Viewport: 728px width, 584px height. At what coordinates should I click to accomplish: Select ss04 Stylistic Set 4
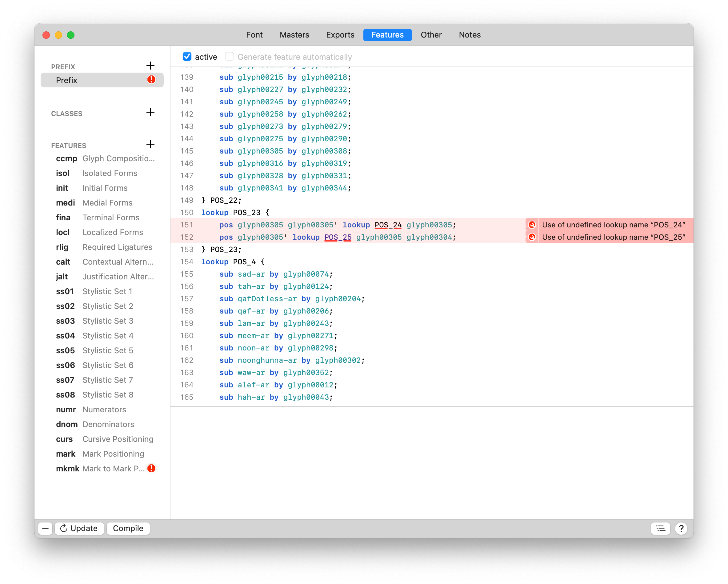(102, 336)
